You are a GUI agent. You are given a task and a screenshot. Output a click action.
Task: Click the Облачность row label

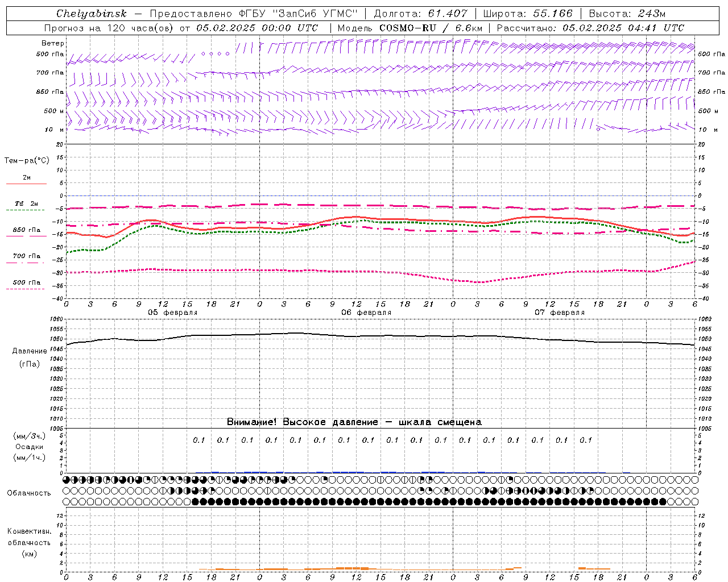[29, 493]
